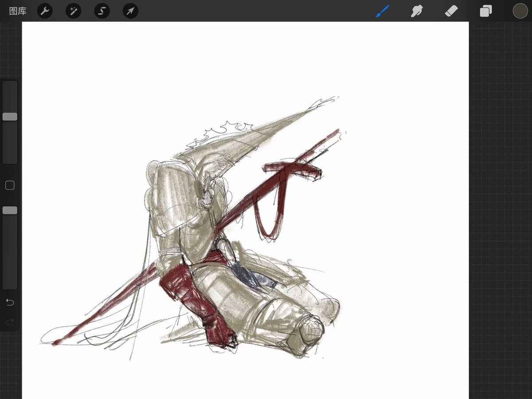Open the Layers panel
This screenshot has width=532, height=399.
pyautogui.click(x=486, y=11)
